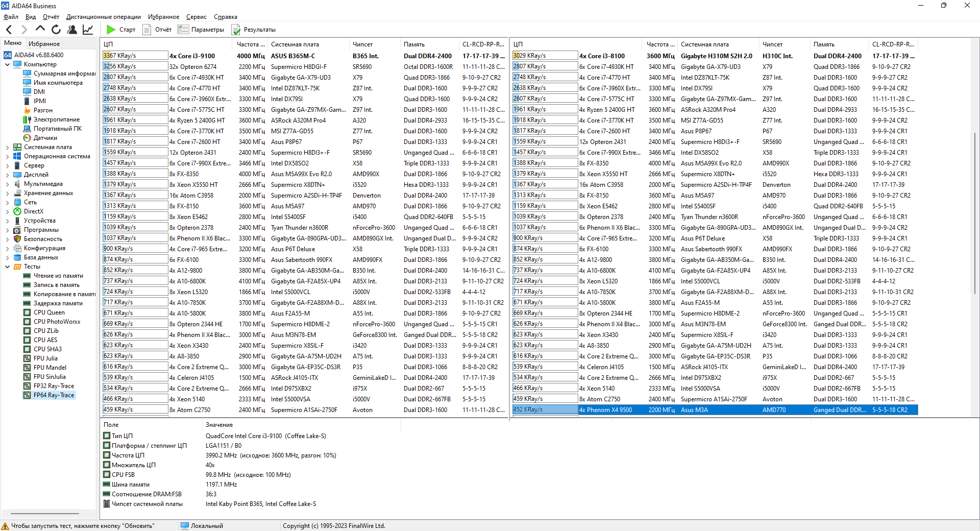This screenshot has height=531, width=980.
Task: Open the Вид menu
Action: (x=31, y=17)
